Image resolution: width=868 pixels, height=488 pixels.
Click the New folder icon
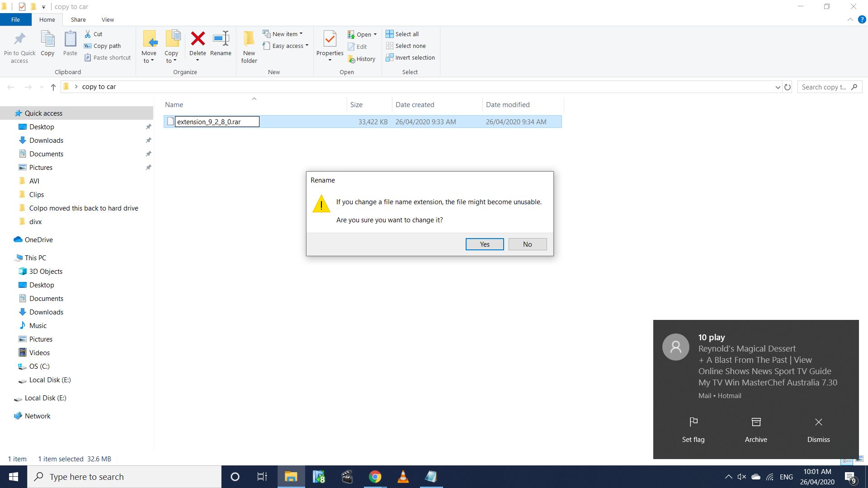(x=249, y=39)
